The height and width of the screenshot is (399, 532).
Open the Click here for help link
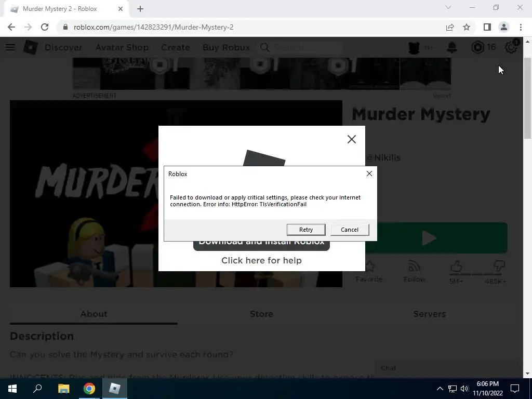(x=261, y=260)
